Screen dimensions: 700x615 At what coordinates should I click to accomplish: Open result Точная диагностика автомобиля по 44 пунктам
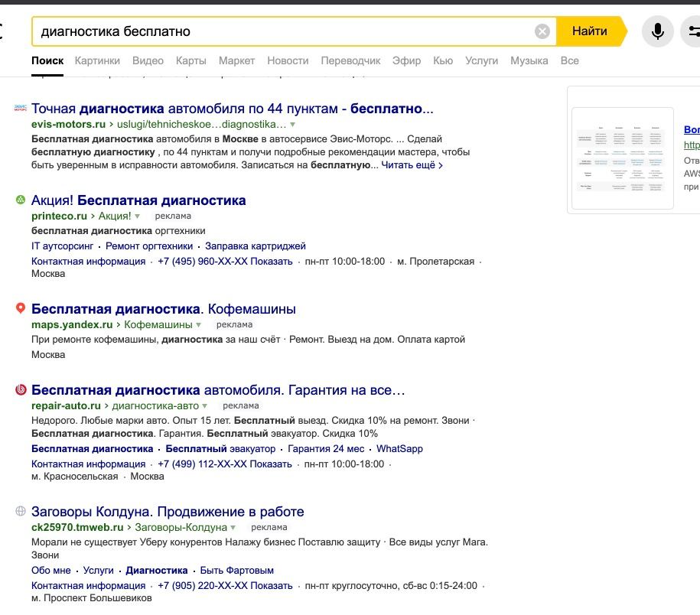coord(232,109)
